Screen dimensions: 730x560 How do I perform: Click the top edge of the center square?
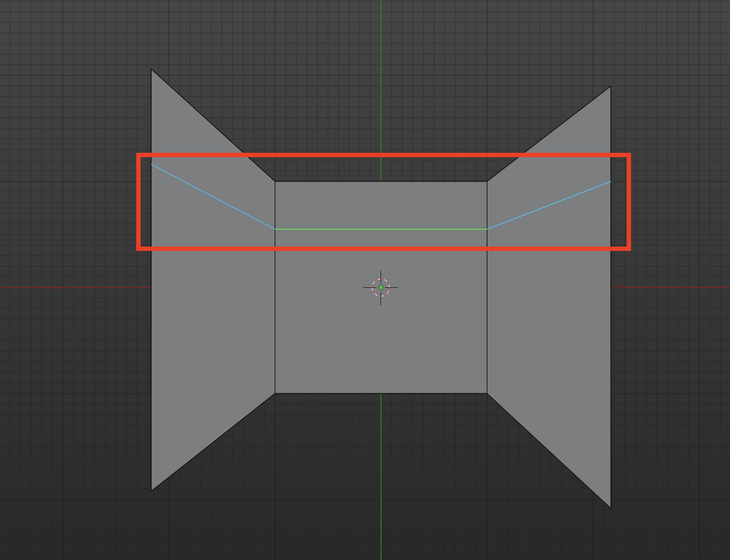(x=330, y=181)
